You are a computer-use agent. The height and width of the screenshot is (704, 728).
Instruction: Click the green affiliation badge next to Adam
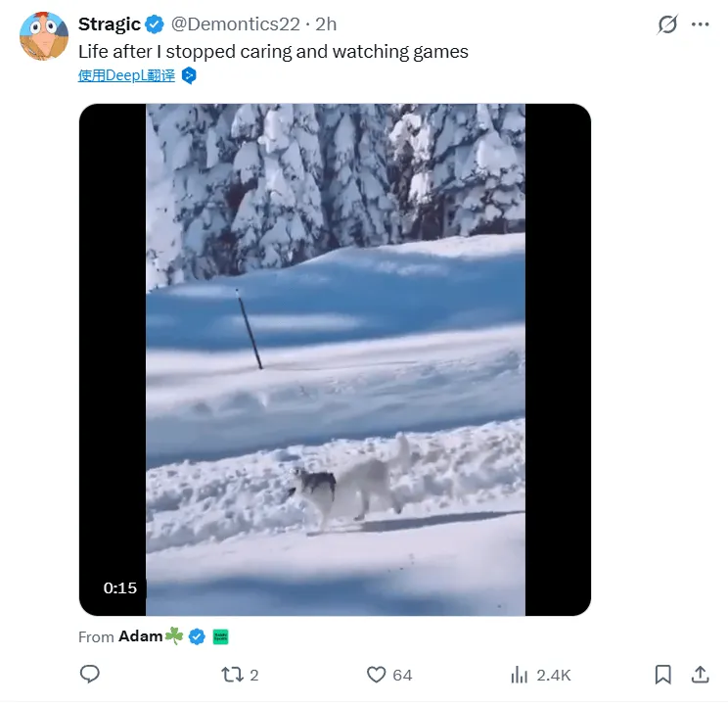pyautogui.click(x=220, y=636)
